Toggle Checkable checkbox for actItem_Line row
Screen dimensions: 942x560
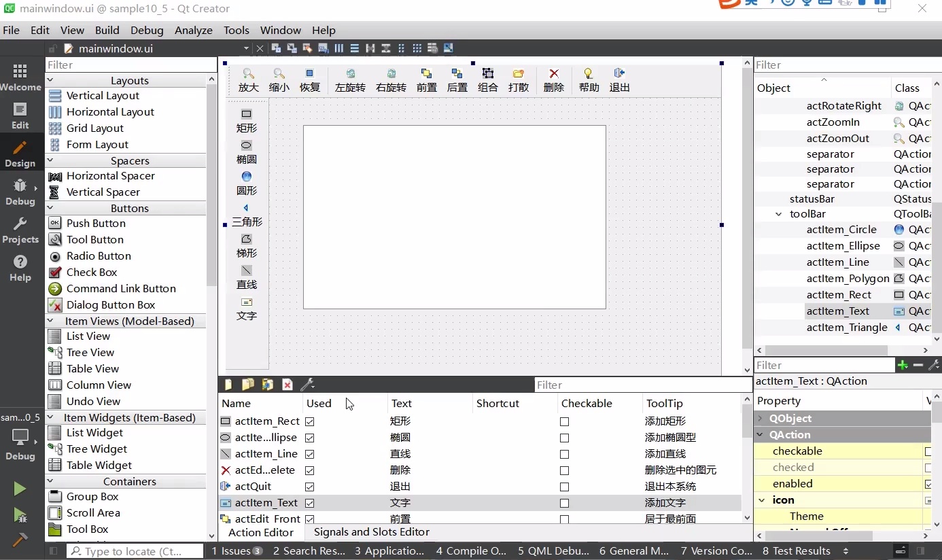point(564,454)
